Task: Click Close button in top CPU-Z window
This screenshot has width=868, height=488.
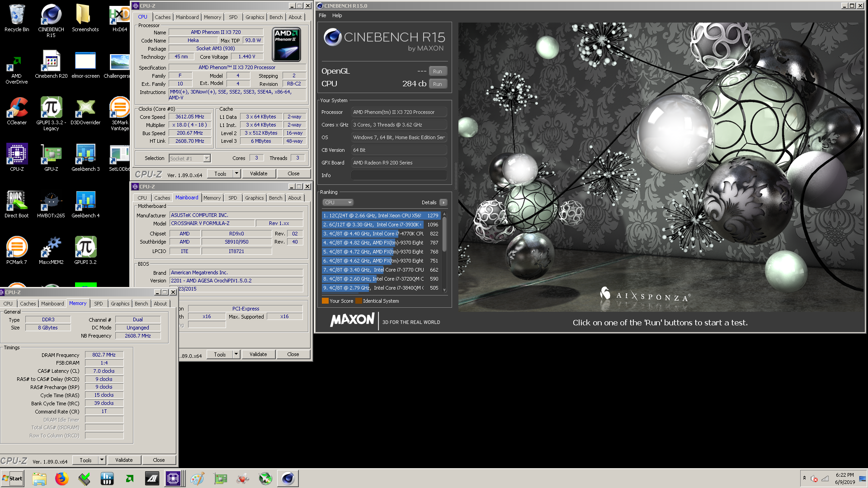Action: click(293, 174)
